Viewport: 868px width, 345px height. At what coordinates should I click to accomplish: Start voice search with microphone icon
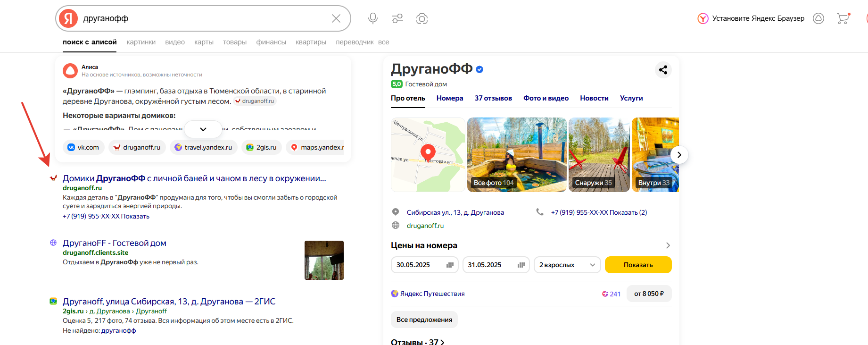point(373,18)
